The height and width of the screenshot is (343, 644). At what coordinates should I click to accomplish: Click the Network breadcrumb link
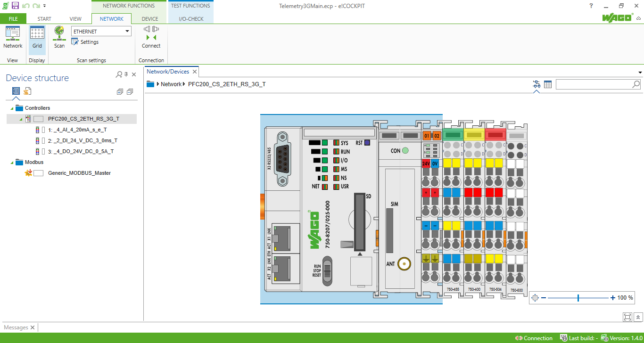click(x=171, y=84)
